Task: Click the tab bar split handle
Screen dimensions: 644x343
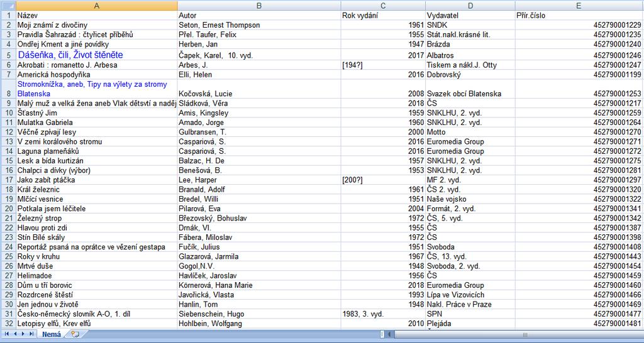Action: point(382,334)
